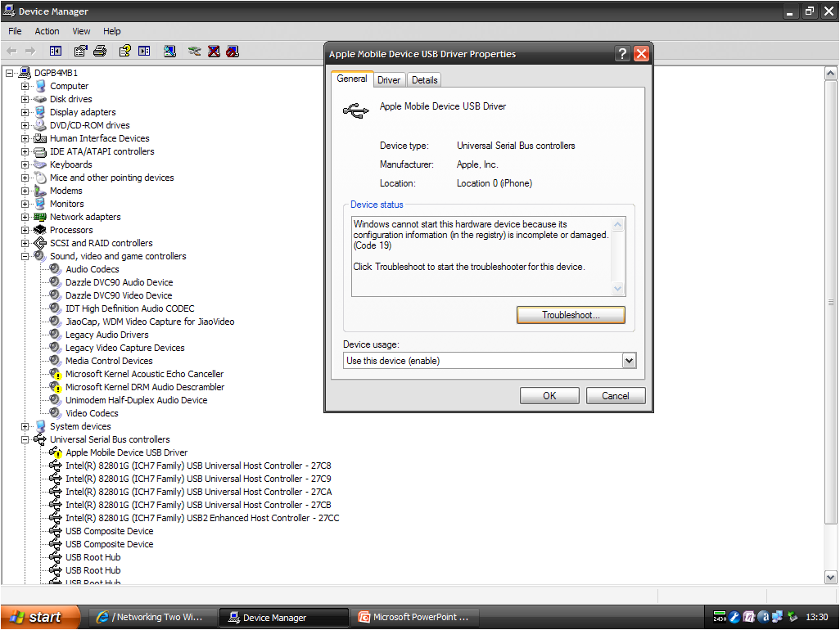This screenshot has height=630, width=840.
Task: Click the device tree scrollbar up arrow
Action: 830,73
